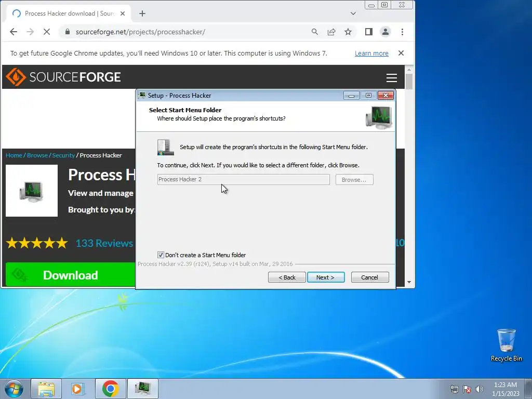This screenshot has height=399, width=532.
Task: Open Chrome tab search chevron
Action: [x=353, y=14]
